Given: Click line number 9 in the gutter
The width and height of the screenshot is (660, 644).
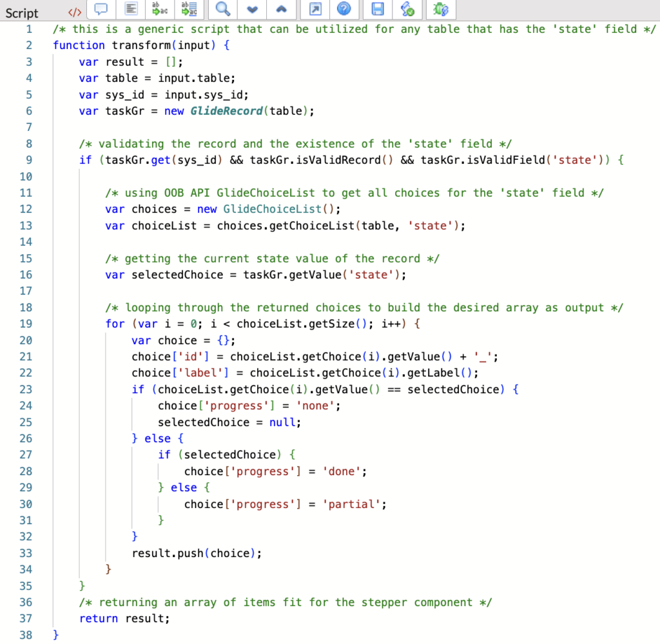Looking at the screenshot, I should (28, 160).
